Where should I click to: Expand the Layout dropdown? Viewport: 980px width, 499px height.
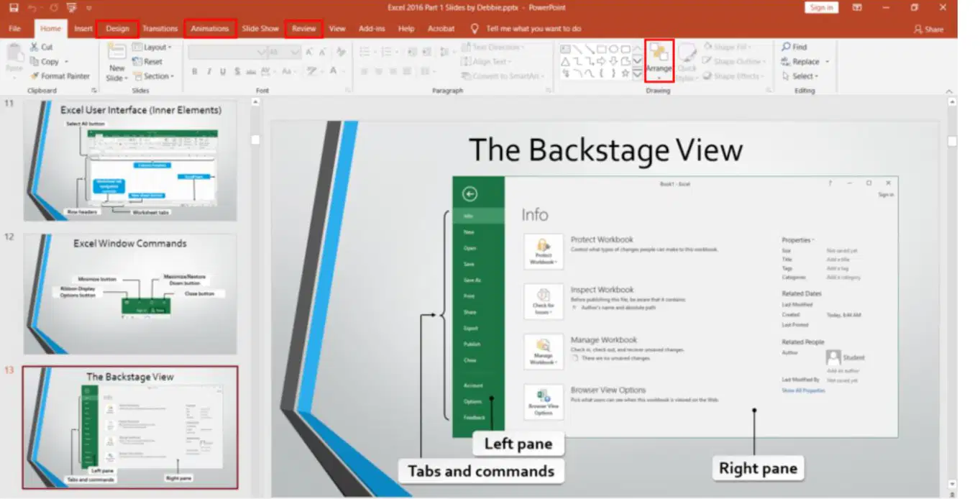pos(152,47)
